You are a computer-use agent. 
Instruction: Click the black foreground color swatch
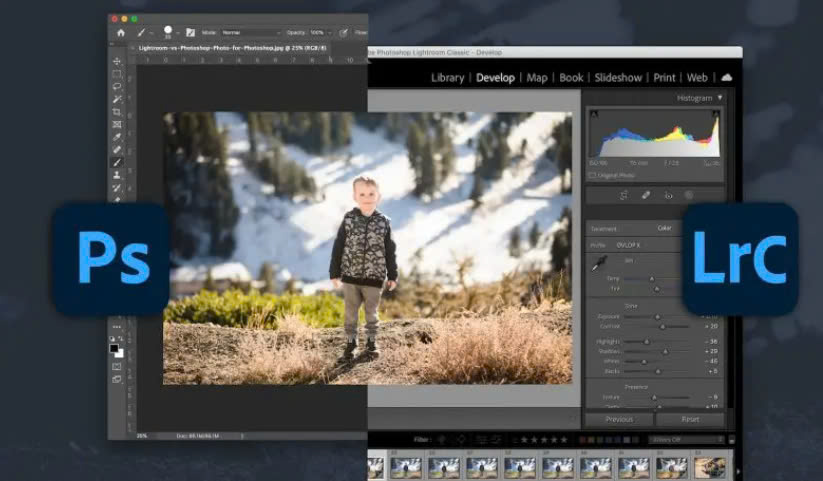click(x=114, y=349)
